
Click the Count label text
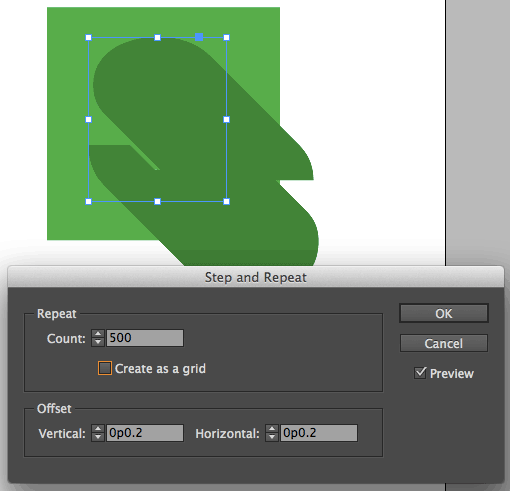point(66,339)
